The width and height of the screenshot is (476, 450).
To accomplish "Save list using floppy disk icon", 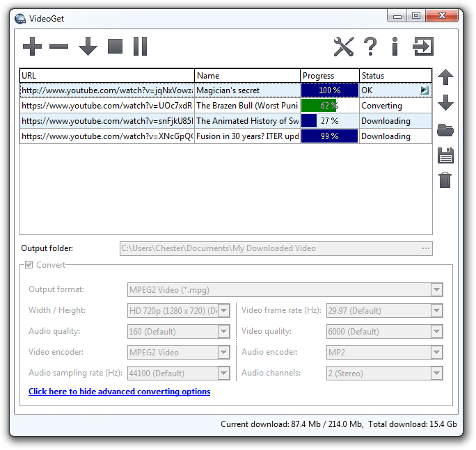I will click(445, 155).
